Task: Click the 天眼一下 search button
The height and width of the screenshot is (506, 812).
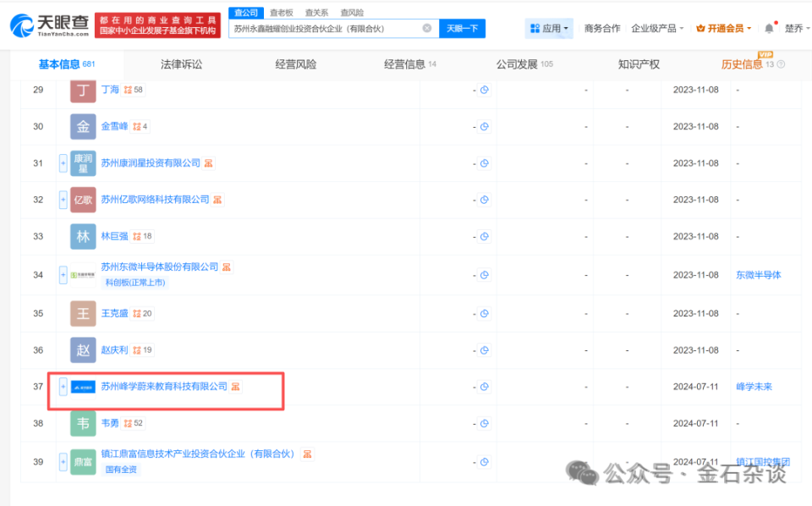Action: 463,29
